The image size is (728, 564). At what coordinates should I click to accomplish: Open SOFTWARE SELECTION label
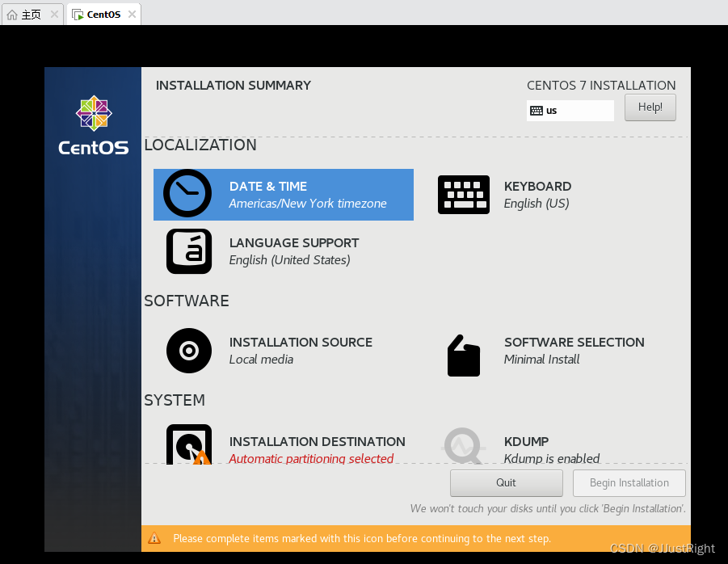[574, 342]
